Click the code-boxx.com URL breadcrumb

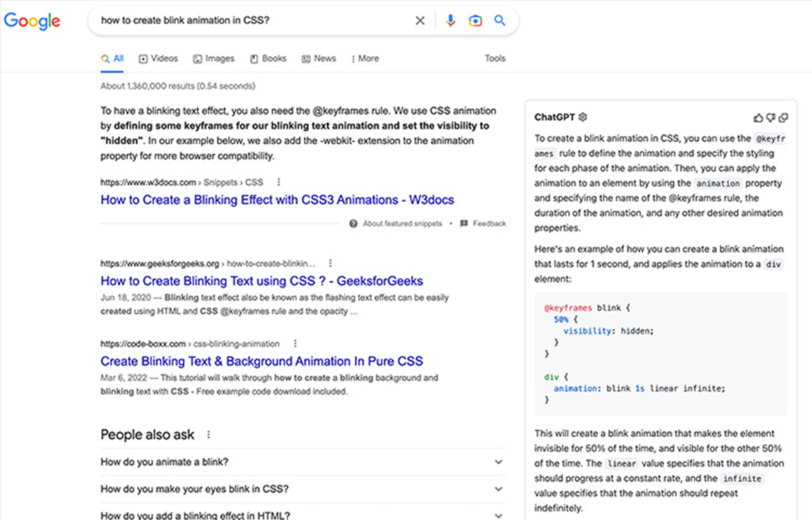point(190,344)
